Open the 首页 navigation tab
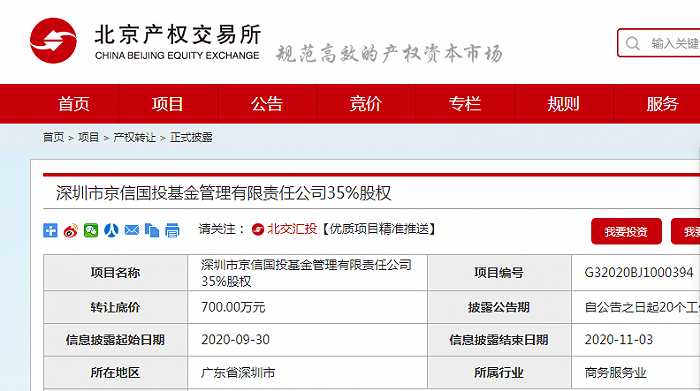The width and height of the screenshot is (700, 391). [74, 104]
